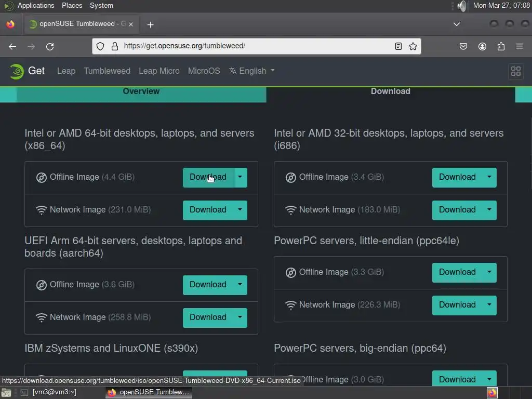Go back with the browser back arrow

12,46
